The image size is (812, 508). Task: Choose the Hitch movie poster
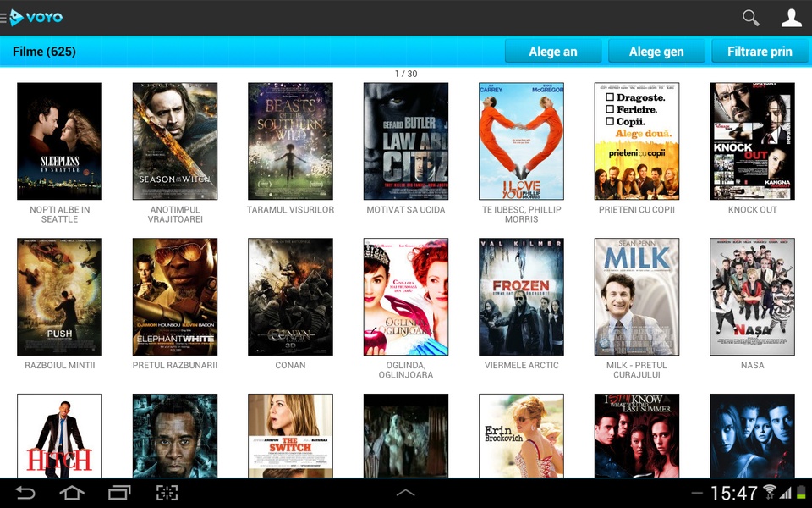(x=59, y=435)
